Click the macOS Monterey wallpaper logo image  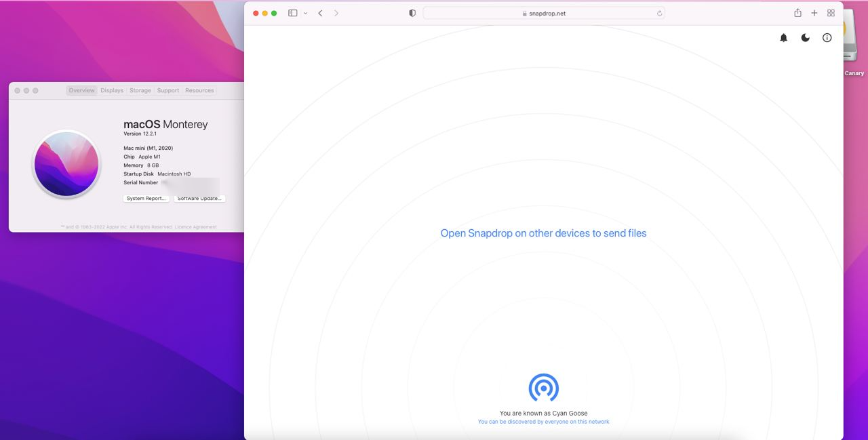66,164
